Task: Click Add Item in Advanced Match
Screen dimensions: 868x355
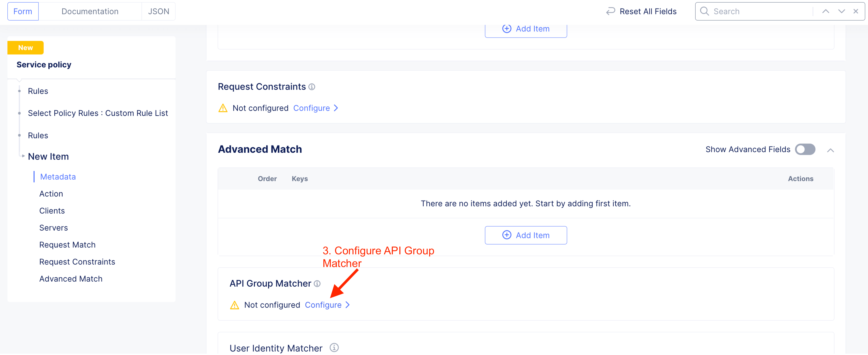Action: [x=525, y=235]
